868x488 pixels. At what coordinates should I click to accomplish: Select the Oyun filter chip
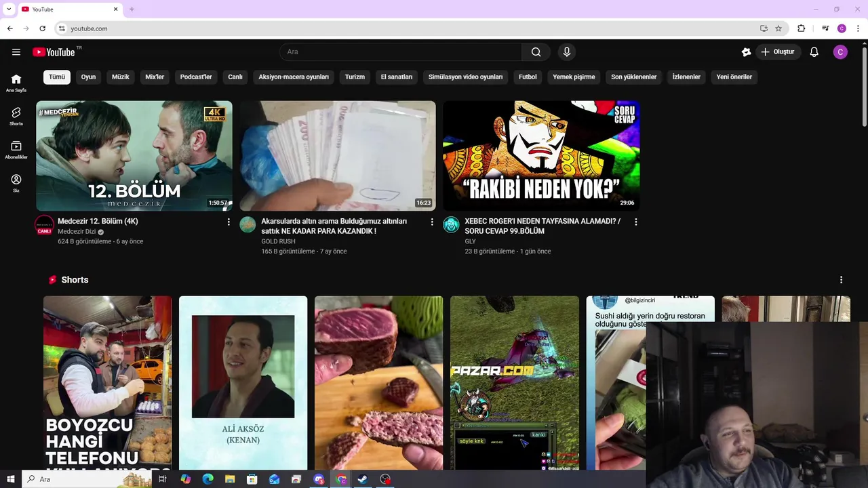88,77
